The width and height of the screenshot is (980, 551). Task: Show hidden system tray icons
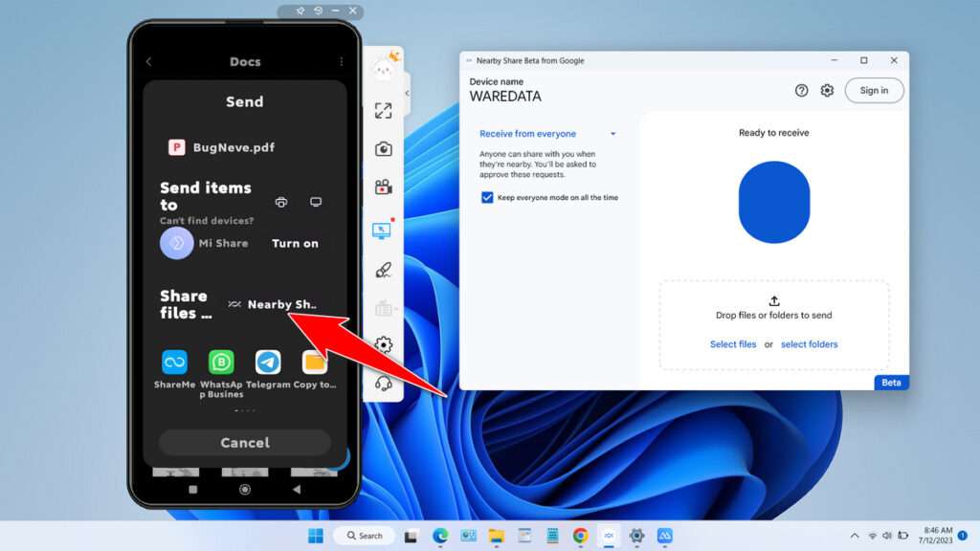855,536
